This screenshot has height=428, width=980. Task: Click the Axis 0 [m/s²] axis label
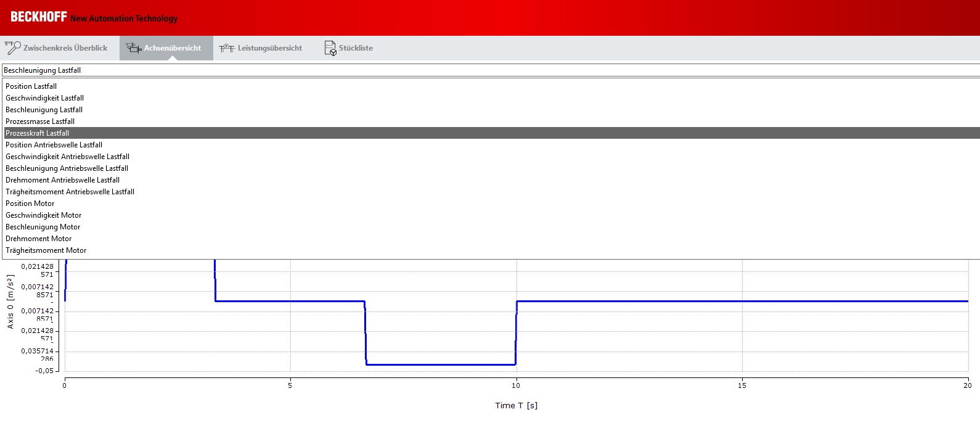tap(10, 302)
